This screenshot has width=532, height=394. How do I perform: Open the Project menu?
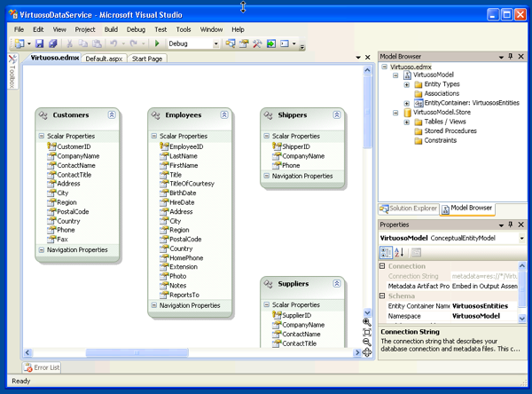pos(85,29)
